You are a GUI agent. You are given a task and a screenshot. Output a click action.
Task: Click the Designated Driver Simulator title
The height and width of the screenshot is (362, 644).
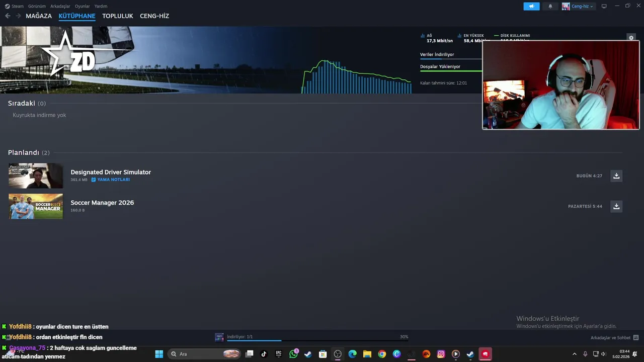111,172
